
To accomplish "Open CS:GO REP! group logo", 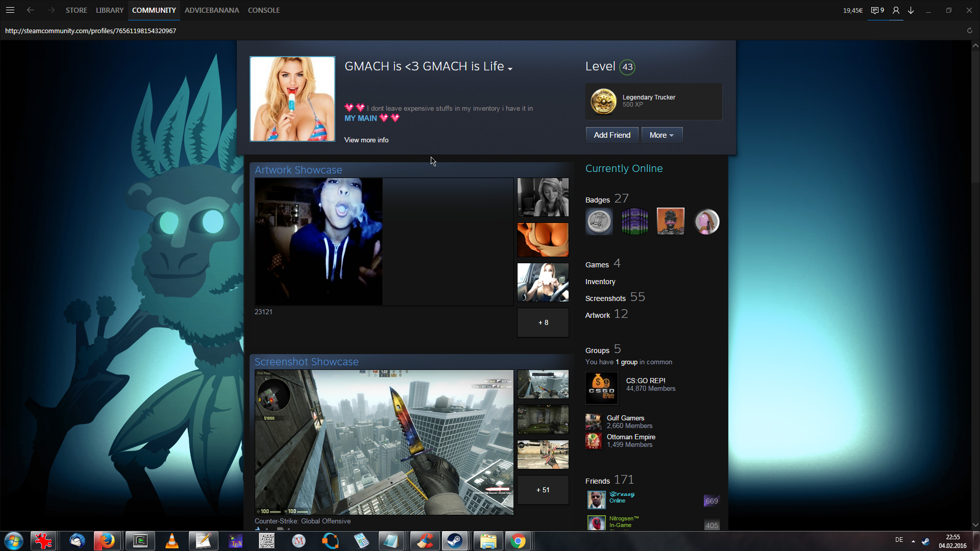I will (x=602, y=388).
